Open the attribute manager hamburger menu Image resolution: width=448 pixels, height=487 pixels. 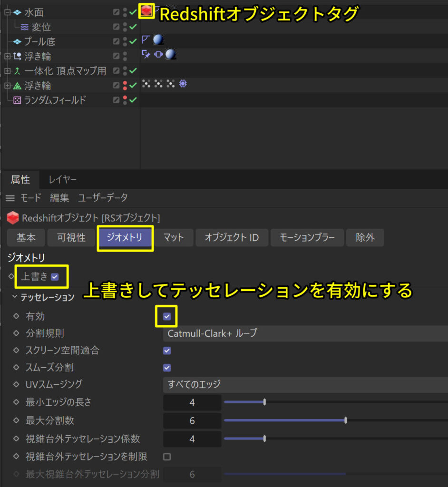[x=10, y=198]
